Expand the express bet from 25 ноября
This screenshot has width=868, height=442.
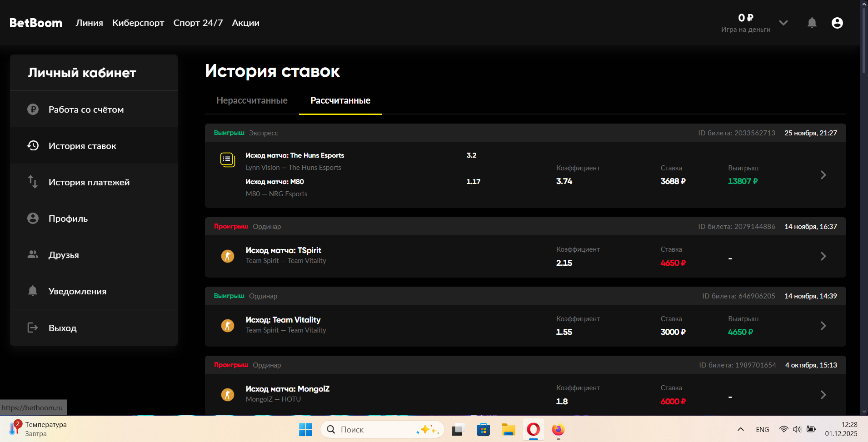(823, 175)
